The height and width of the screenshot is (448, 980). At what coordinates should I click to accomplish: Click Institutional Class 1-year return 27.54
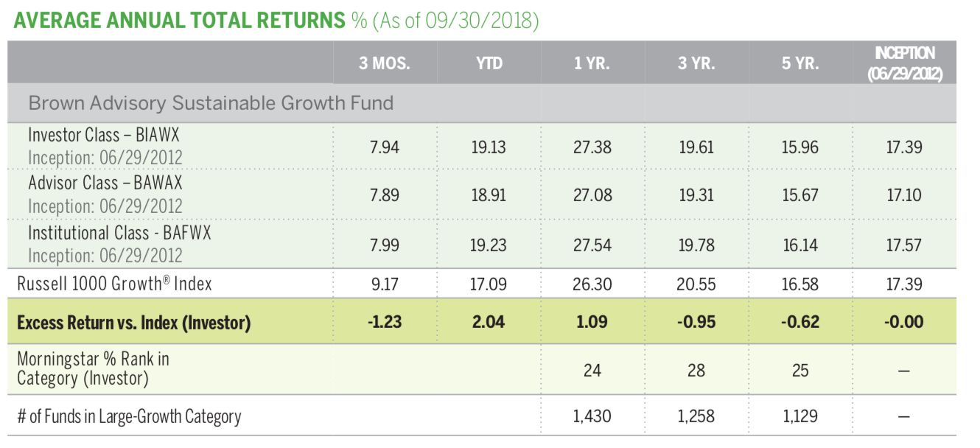pyautogui.click(x=592, y=245)
